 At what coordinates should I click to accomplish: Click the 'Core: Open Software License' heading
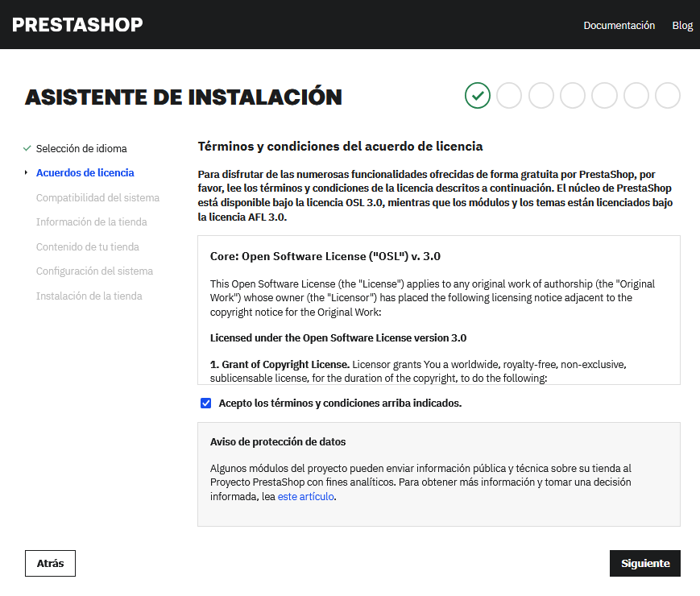pyautogui.click(x=325, y=256)
